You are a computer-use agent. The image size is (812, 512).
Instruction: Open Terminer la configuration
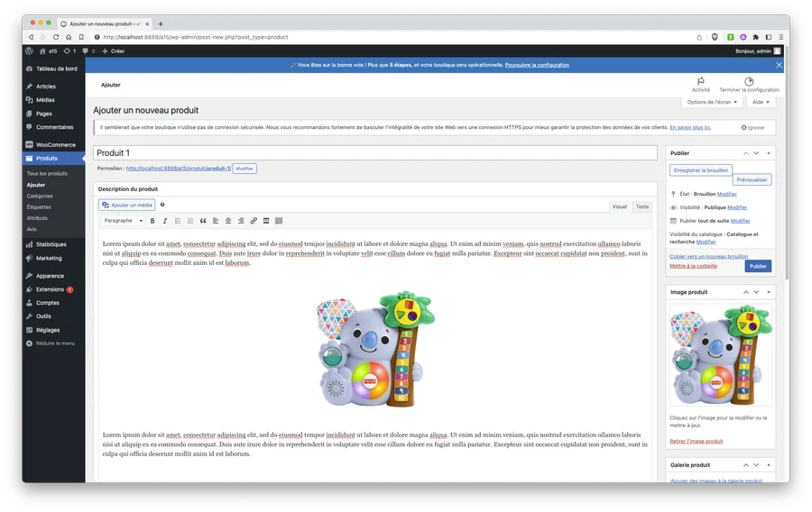pyautogui.click(x=749, y=85)
